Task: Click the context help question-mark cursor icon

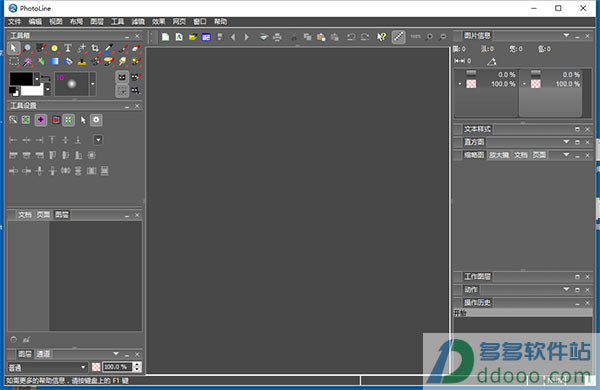Action: coord(382,37)
